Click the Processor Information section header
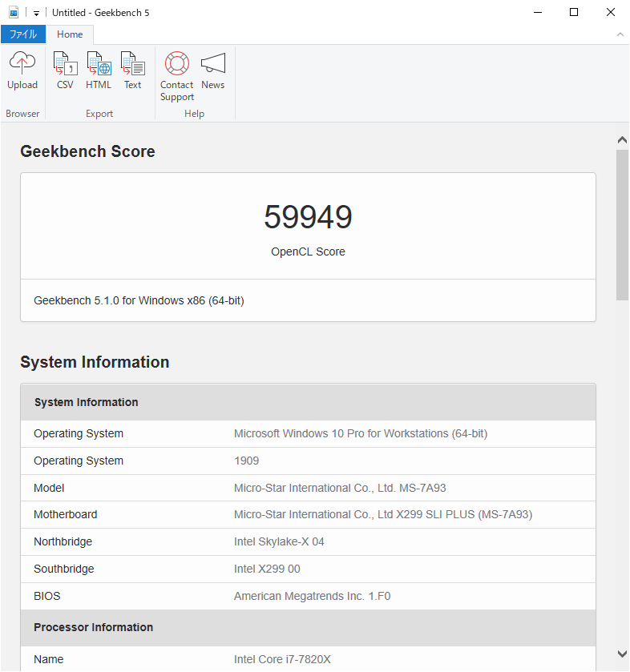Viewport: 630px width, 672px height. (x=308, y=627)
